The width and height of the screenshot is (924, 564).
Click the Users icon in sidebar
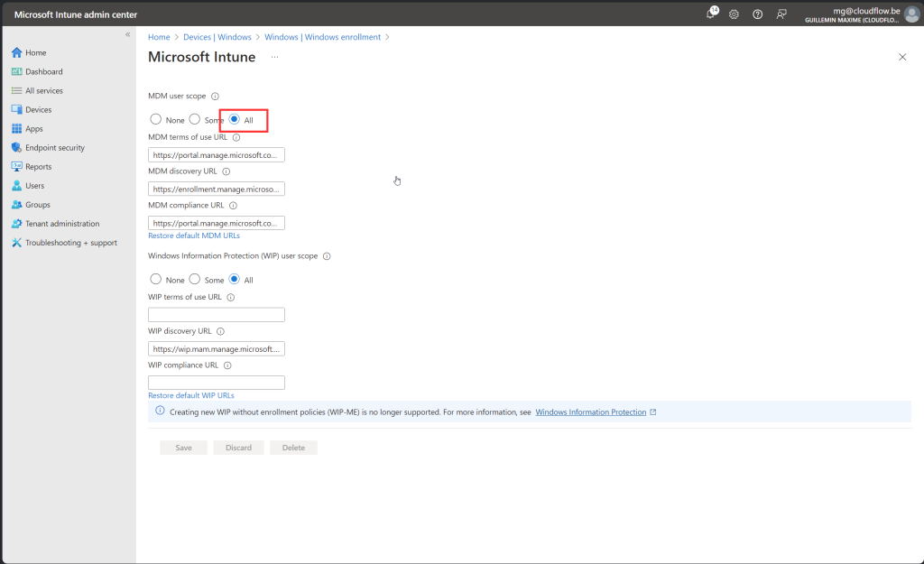[16, 186]
